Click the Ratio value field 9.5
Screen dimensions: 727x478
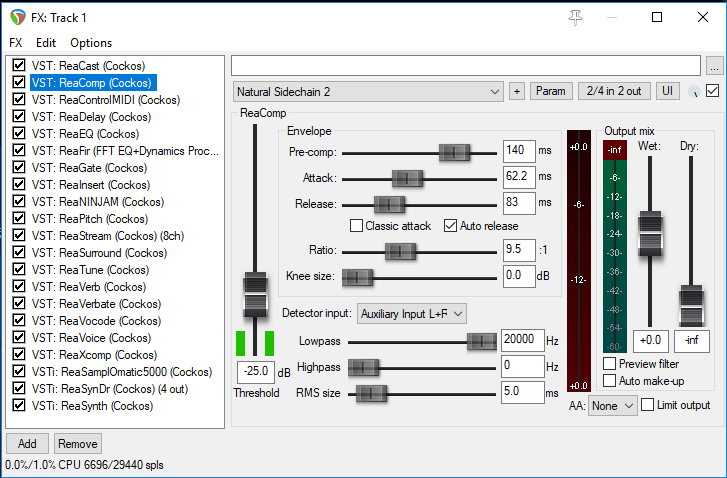(519, 250)
